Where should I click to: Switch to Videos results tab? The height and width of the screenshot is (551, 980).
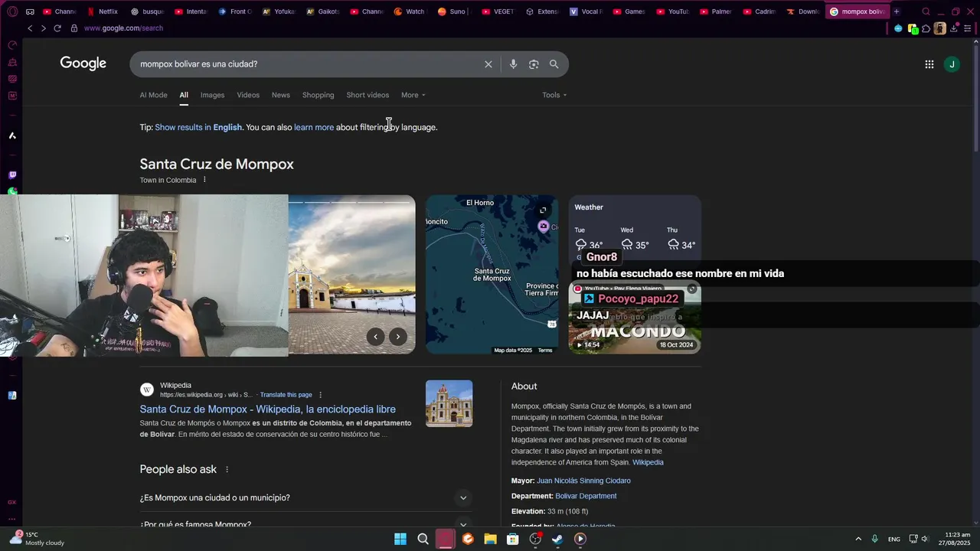pos(248,95)
